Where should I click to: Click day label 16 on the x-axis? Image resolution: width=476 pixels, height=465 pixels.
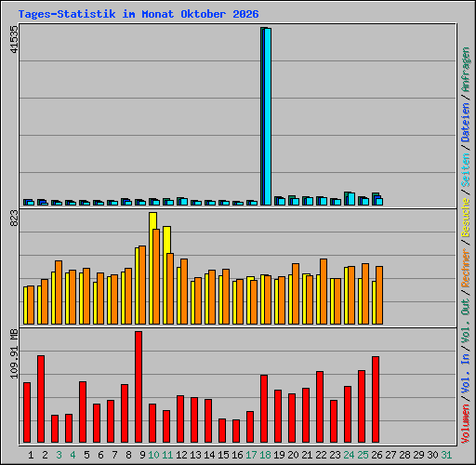(x=237, y=455)
